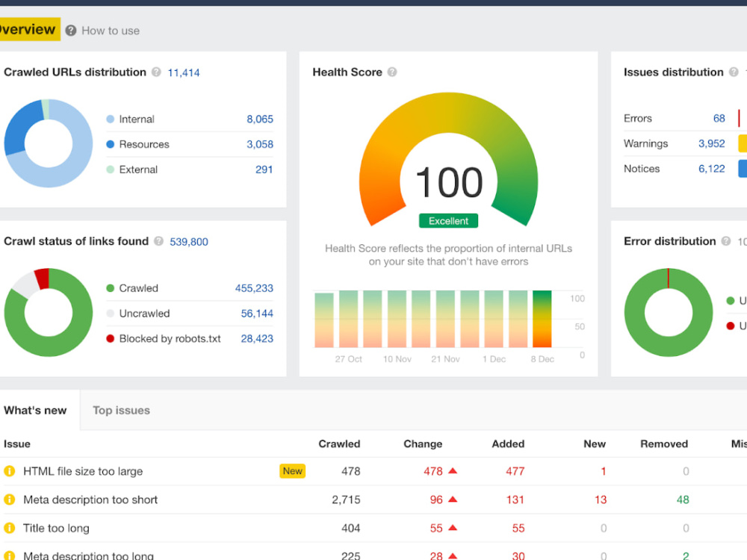The width and height of the screenshot is (747, 560).
Task: Open total links found 539,800
Action: [189, 242]
